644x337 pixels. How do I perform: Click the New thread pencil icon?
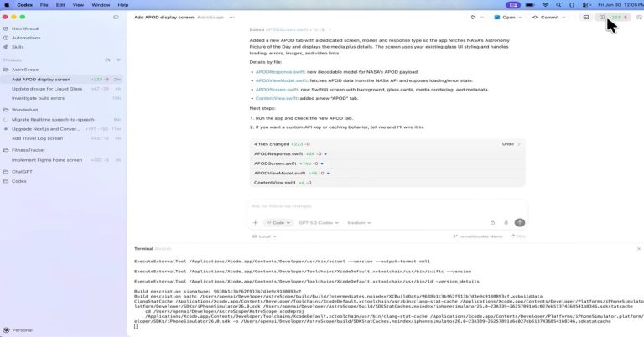pos(6,29)
